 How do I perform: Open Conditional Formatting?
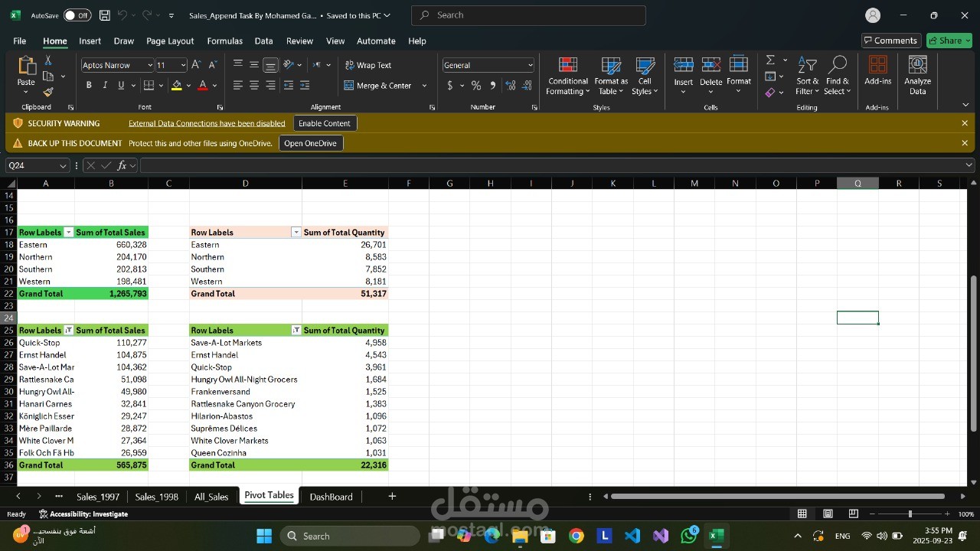point(568,77)
